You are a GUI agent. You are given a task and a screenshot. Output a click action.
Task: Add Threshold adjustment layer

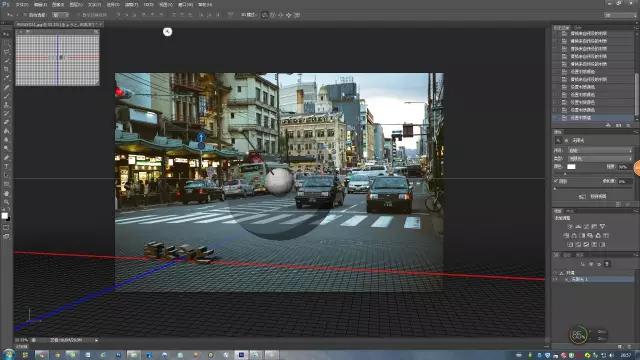coord(586,244)
